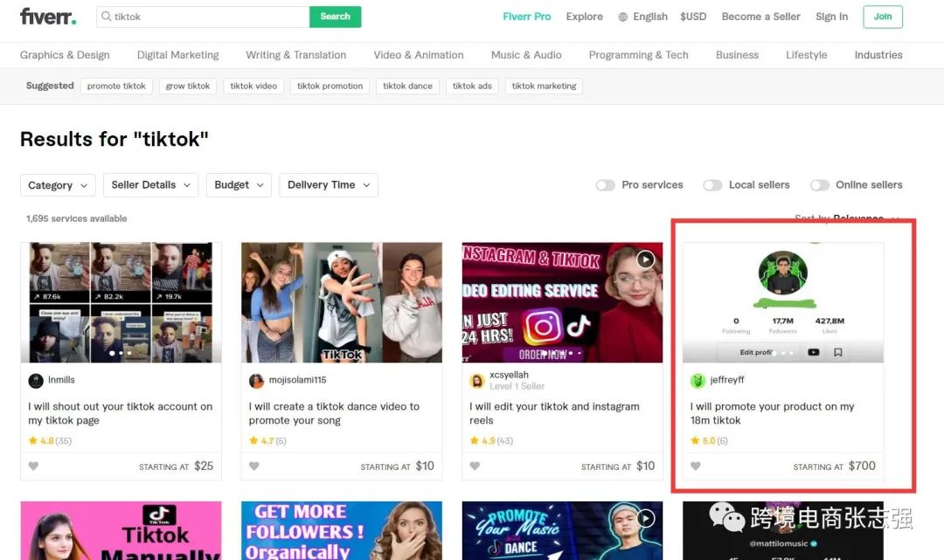
Task: Favorite the lnmills gig with heart icon
Action: click(x=34, y=467)
